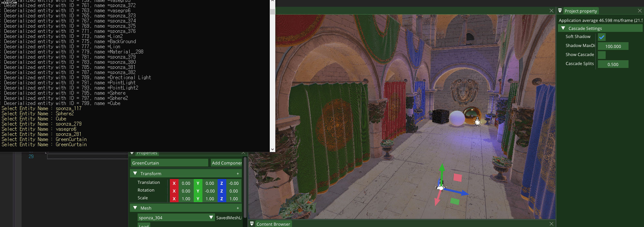Collapse the Transform component section
Viewport: 644px width, 227px height.
point(135,173)
